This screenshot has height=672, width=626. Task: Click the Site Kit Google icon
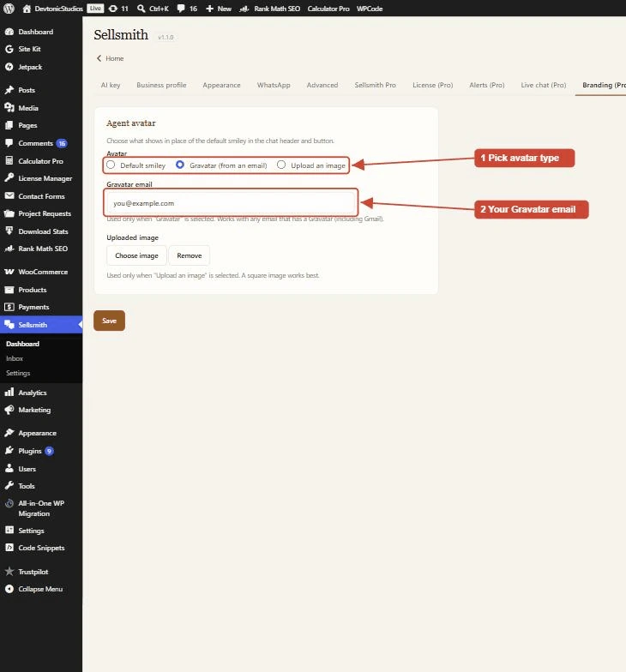(9, 50)
